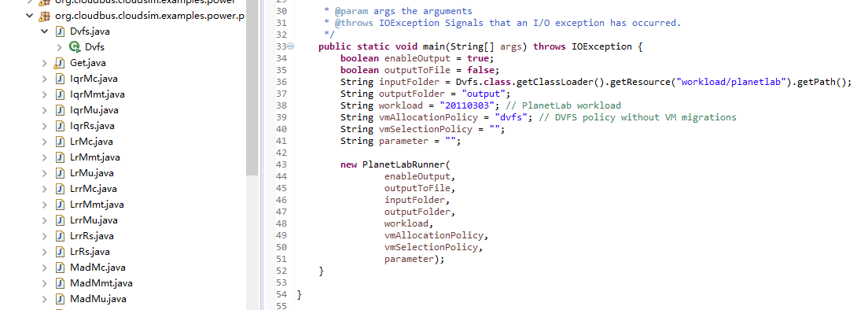
Task: Select Get.java in the package tree
Action: pos(88,63)
